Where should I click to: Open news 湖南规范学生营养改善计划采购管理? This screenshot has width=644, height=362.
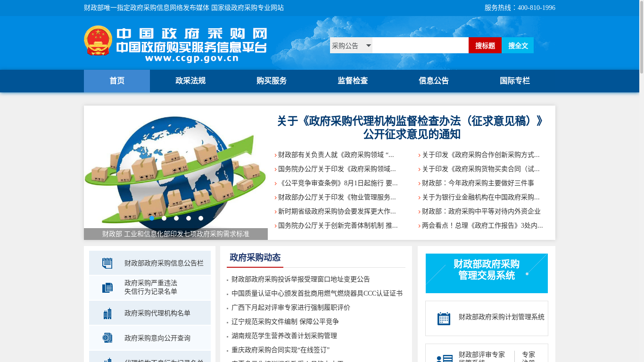[284, 336]
